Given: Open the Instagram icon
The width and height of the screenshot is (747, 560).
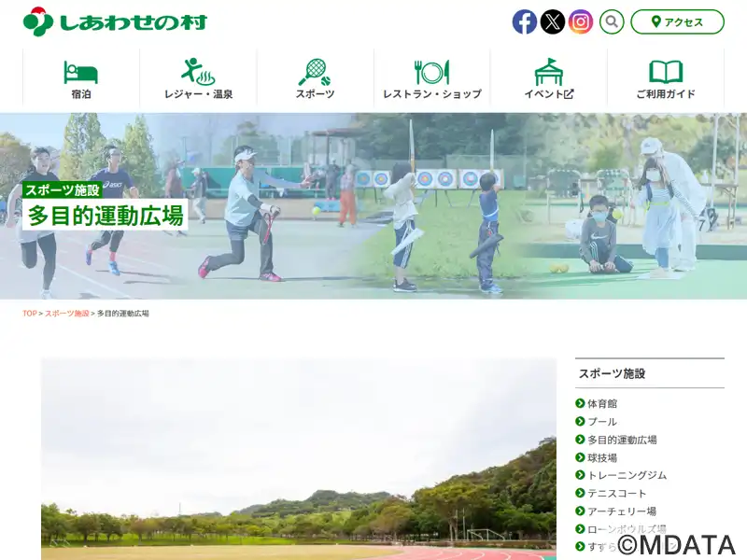Looking at the screenshot, I should point(581,21).
